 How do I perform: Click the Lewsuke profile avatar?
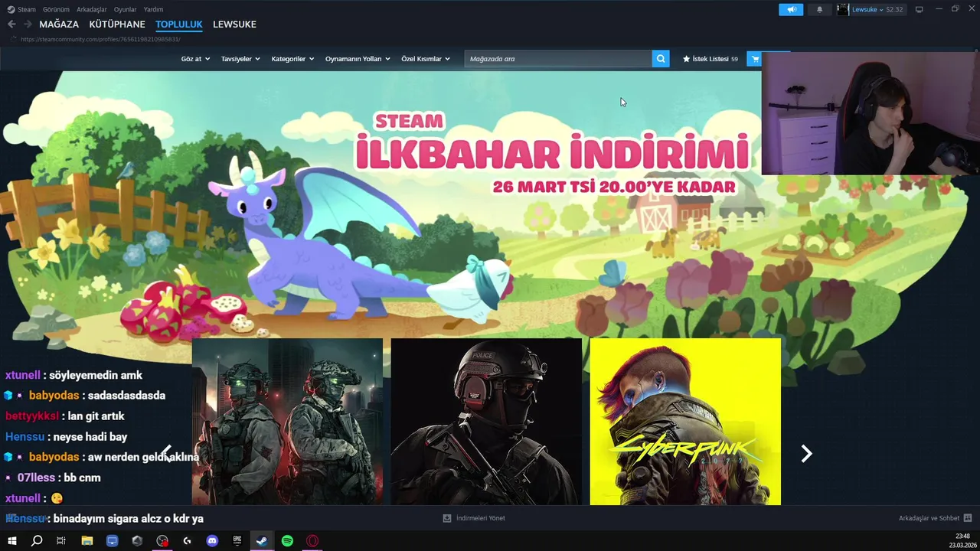point(843,9)
